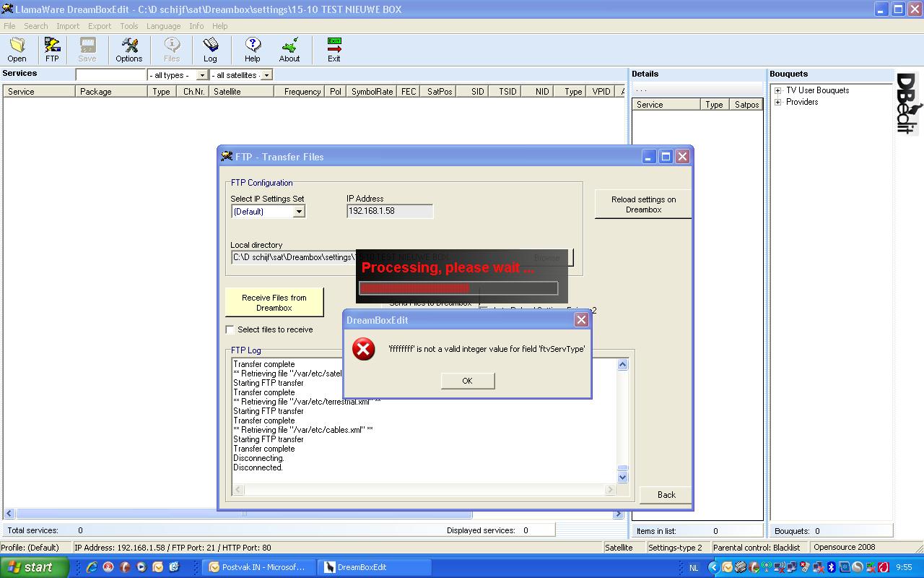Viewport: 924px width, 578px height.
Task: Click the red tray icon beside clock
Action: coord(883,567)
